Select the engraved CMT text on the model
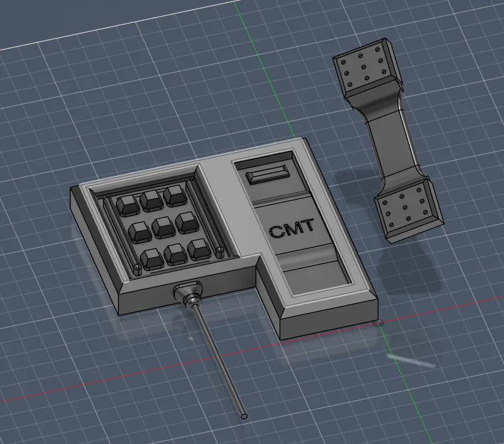Screen dimensions: 504x444 291,228
